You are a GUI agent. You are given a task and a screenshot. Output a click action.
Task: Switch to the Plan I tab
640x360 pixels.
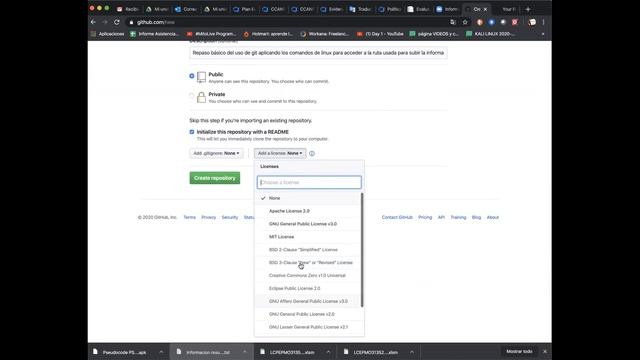coord(244,9)
